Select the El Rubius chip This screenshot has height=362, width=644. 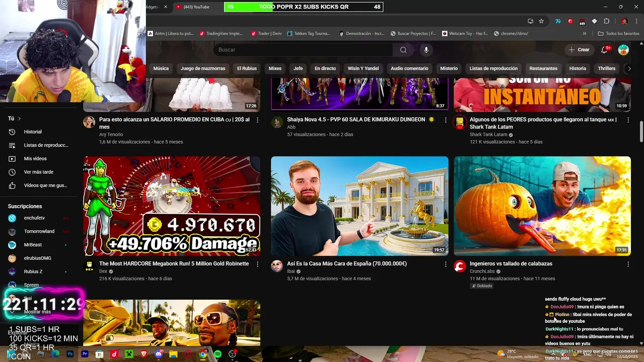pyautogui.click(x=247, y=68)
